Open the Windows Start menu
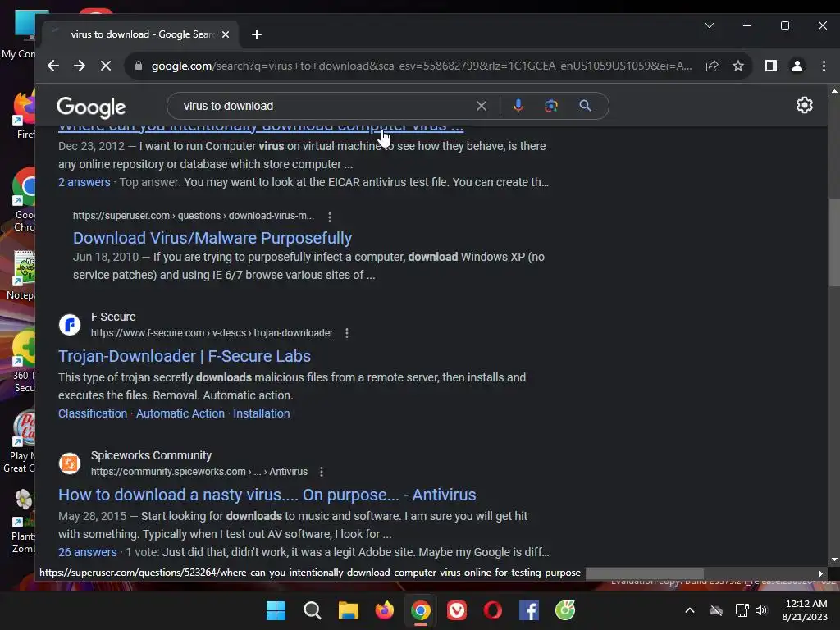This screenshot has height=630, width=840. click(x=276, y=610)
